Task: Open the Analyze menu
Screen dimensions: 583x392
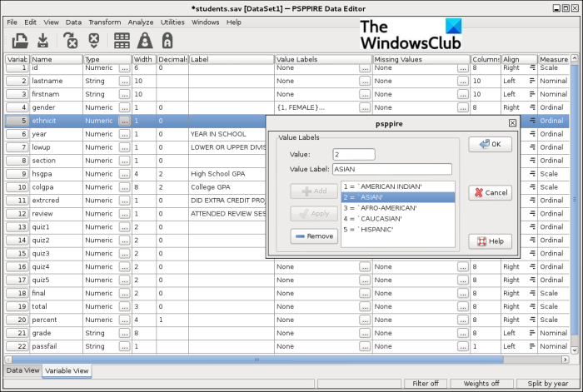Action: (141, 22)
